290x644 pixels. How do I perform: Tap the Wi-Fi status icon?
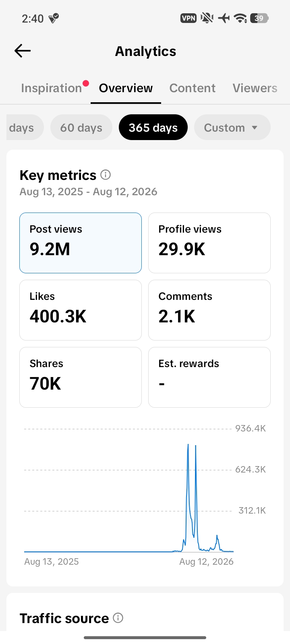coord(240,18)
